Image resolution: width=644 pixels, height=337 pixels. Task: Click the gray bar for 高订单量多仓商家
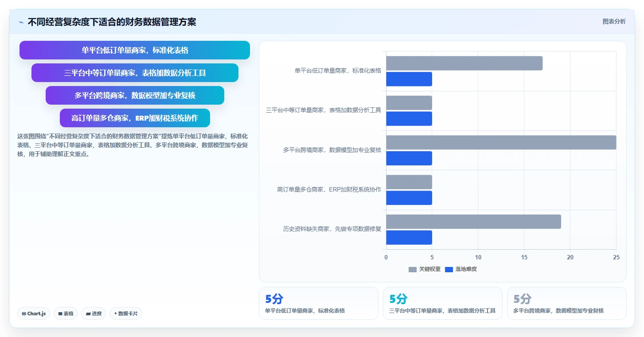tap(409, 182)
